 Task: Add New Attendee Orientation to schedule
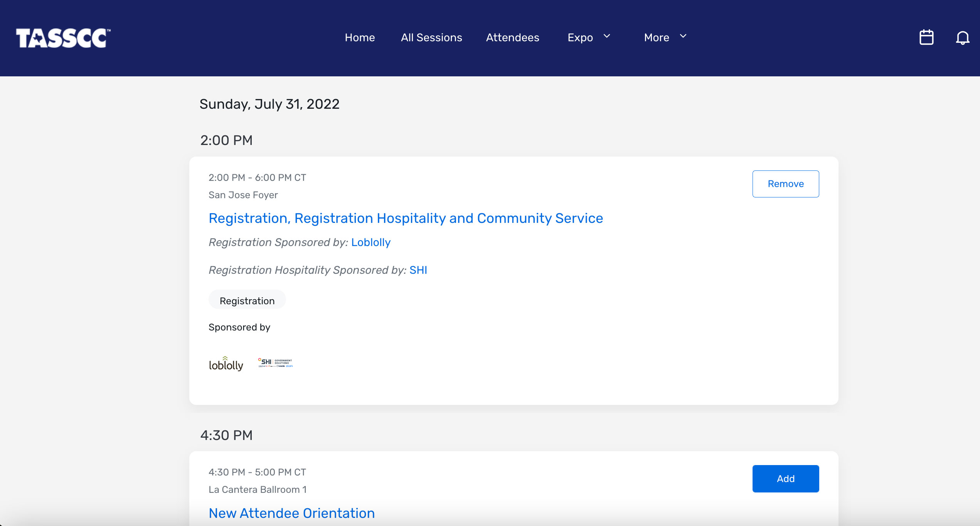tap(786, 478)
